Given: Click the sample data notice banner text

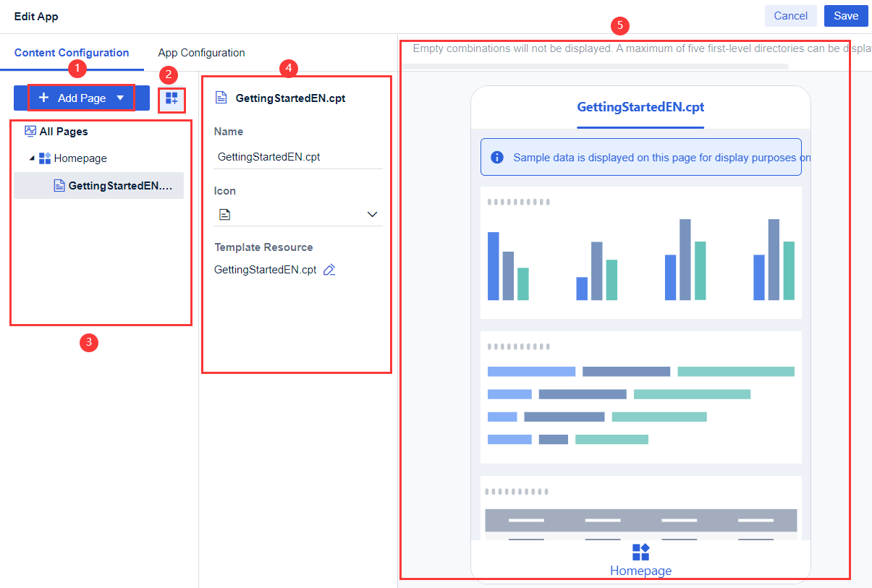Looking at the screenshot, I should pyautogui.click(x=661, y=157).
